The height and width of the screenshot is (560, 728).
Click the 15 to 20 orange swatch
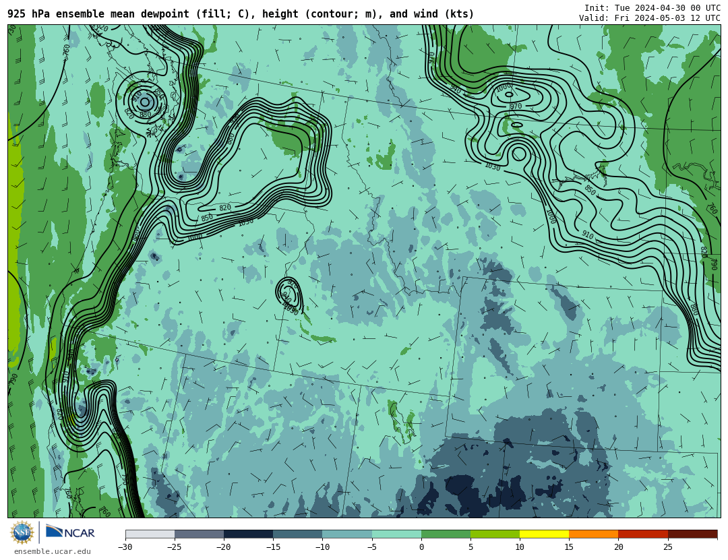click(594, 534)
